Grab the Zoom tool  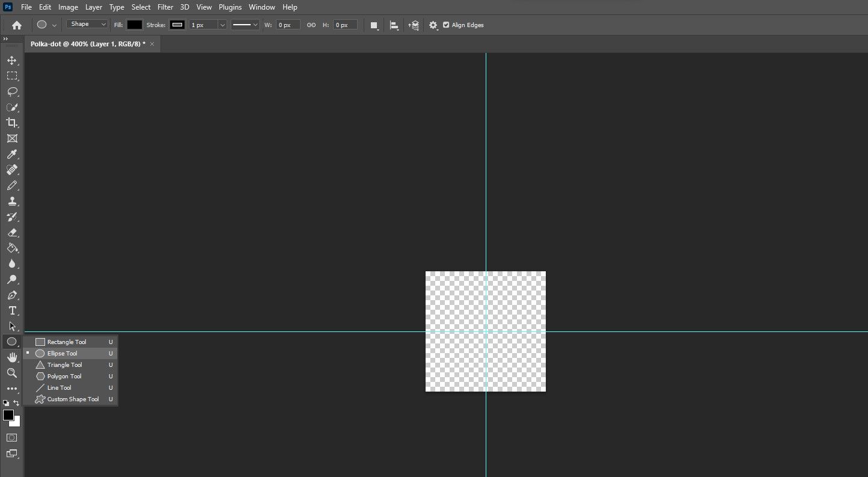click(12, 373)
